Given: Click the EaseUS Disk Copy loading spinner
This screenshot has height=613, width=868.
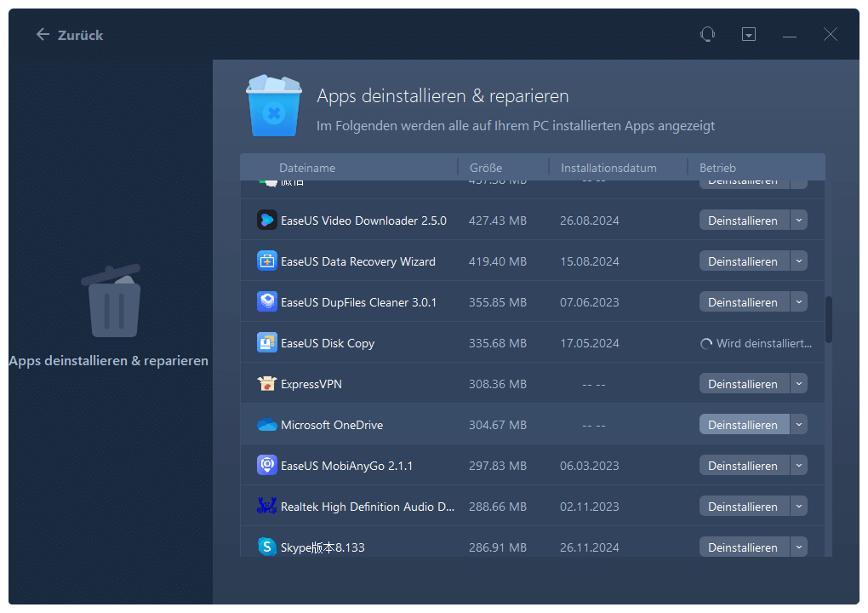Looking at the screenshot, I should point(706,344).
